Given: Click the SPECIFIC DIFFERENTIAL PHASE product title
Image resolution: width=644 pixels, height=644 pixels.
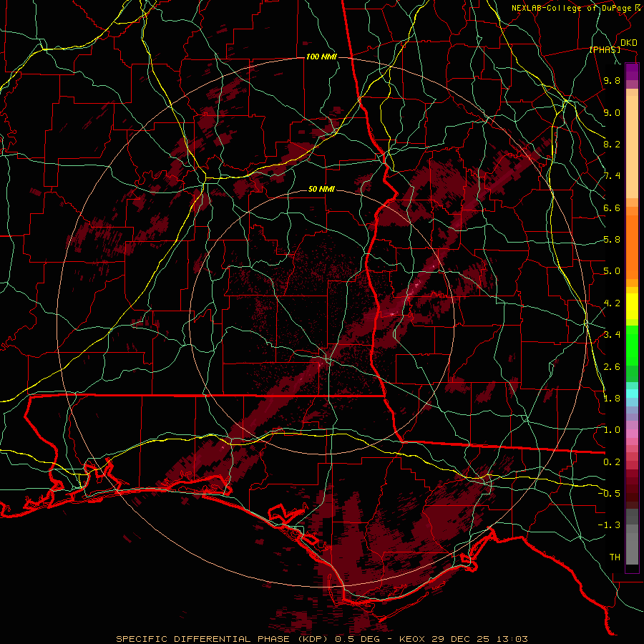Looking at the screenshot, I should click(203, 639).
